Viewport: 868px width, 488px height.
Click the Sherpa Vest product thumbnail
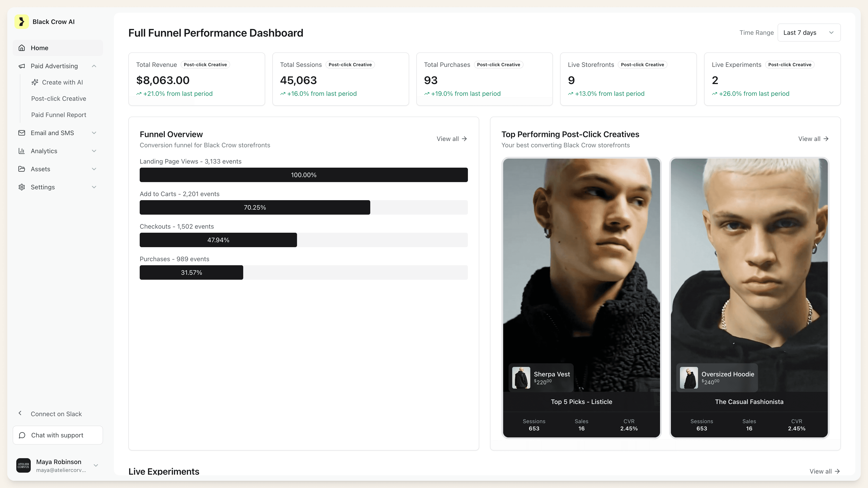pyautogui.click(x=521, y=378)
